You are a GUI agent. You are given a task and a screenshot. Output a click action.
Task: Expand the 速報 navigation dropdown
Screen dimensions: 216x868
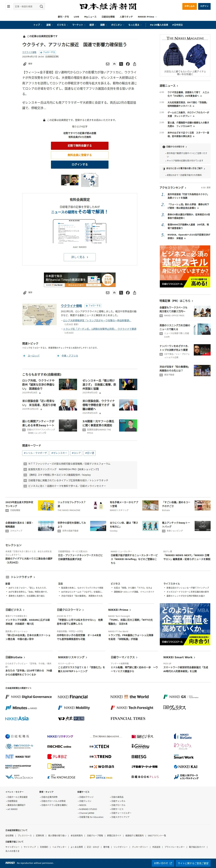click(49, 25)
